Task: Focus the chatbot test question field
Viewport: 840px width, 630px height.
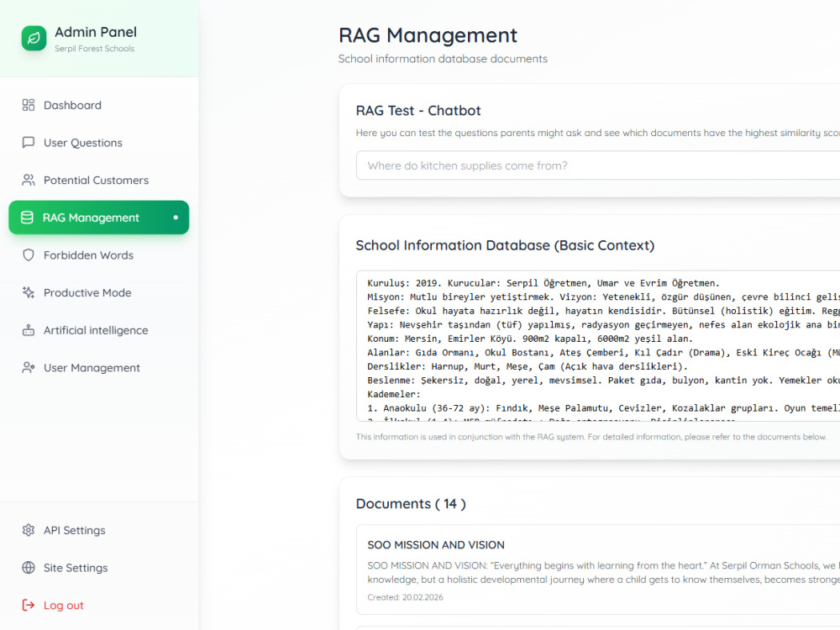Action: (x=598, y=165)
